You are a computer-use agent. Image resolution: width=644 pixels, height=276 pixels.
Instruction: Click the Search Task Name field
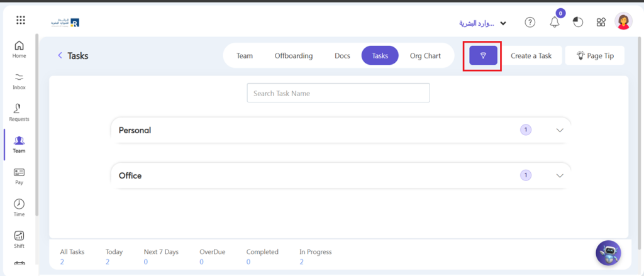(338, 93)
